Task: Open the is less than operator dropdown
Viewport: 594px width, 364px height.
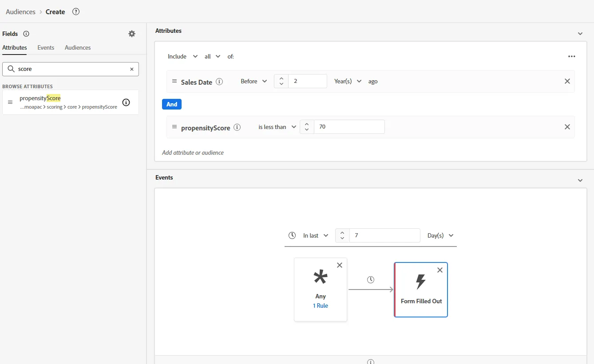Action: coord(277,127)
